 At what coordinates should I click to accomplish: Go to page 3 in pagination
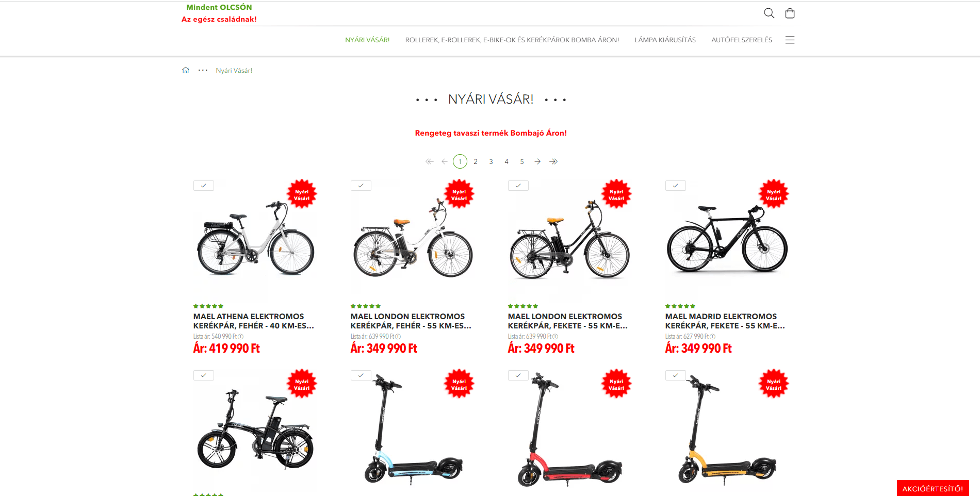491,161
